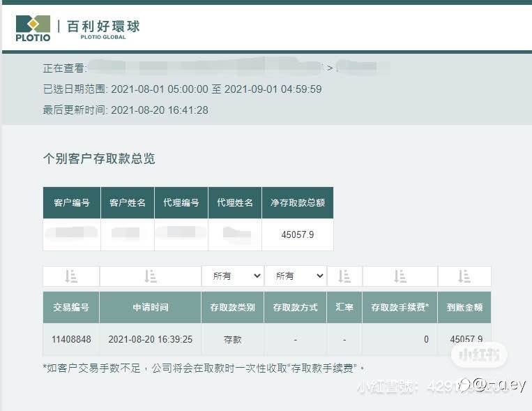This screenshot has height=411, width=532.
Task: Select the 45057.9 net total cell
Action: tap(298, 234)
